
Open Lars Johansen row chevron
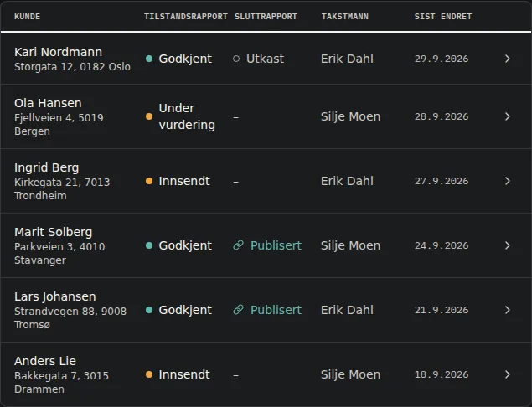(507, 310)
